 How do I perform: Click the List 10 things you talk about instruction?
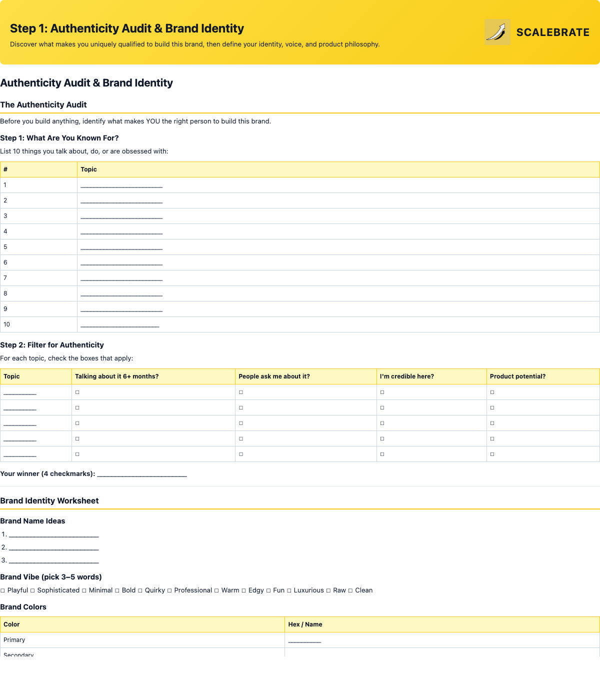(x=84, y=151)
